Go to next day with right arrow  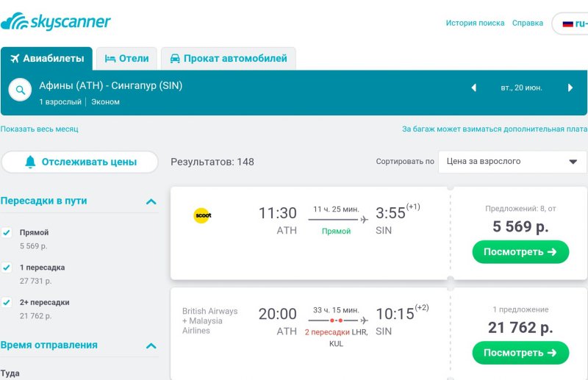pos(570,87)
